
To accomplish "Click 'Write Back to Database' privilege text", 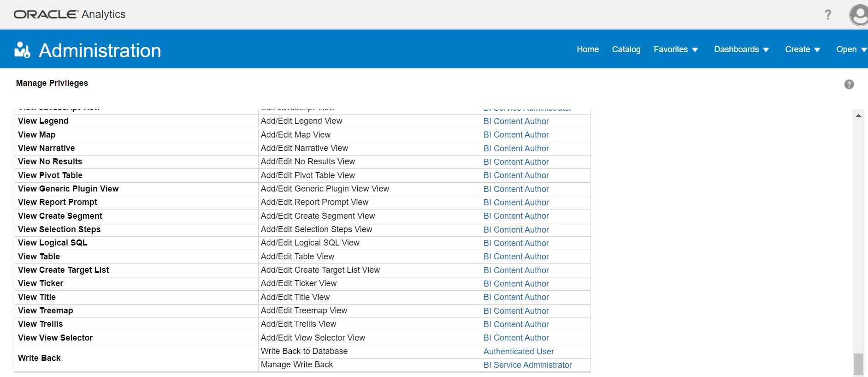I will pyautogui.click(x=304, y=351).
